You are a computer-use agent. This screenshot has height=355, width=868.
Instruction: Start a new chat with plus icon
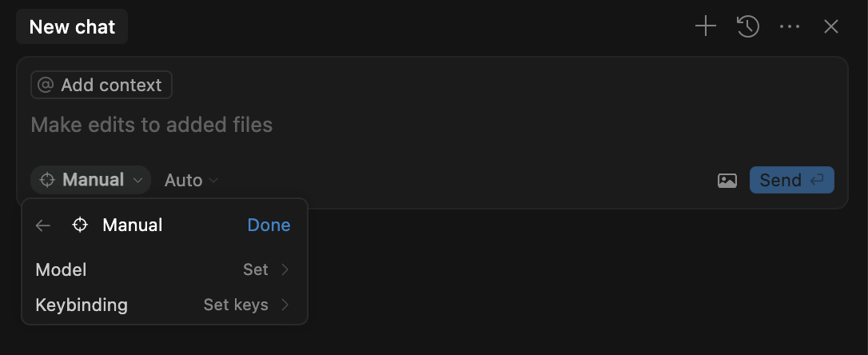pyautogui.click(x=705, y=27)
